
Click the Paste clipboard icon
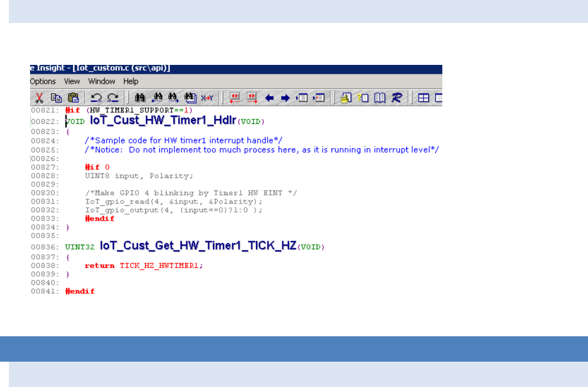click(74, 98)
